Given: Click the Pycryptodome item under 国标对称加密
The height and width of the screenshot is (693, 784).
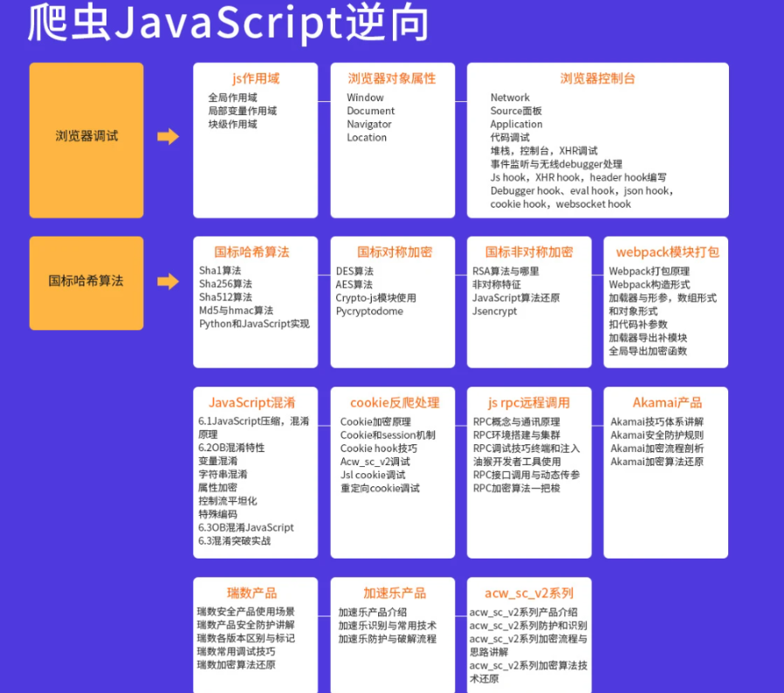Looking at the screenshot, I should point(369,311).
